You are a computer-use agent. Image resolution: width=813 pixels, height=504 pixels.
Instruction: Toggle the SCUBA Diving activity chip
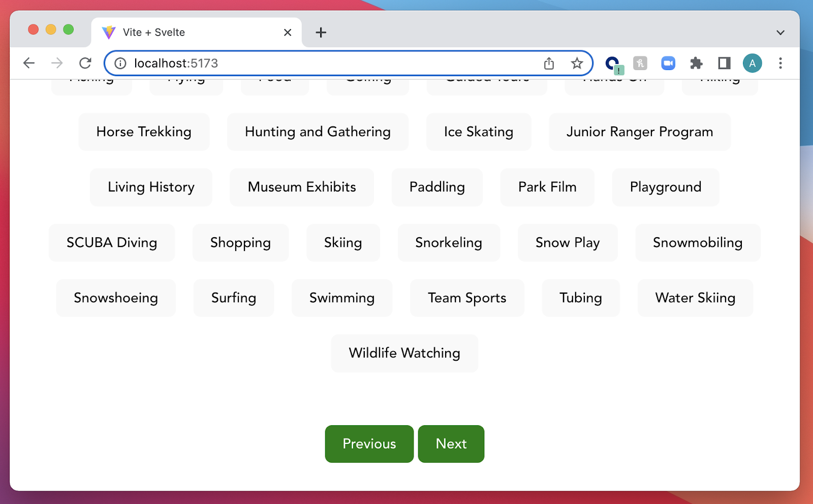pyautogui.click(x=112, y=243)
